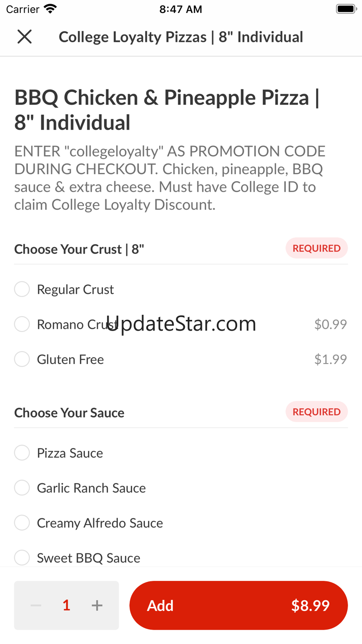Tap the $0.99 Romano Crust price
Screen dimensions: 362x644
330,324
